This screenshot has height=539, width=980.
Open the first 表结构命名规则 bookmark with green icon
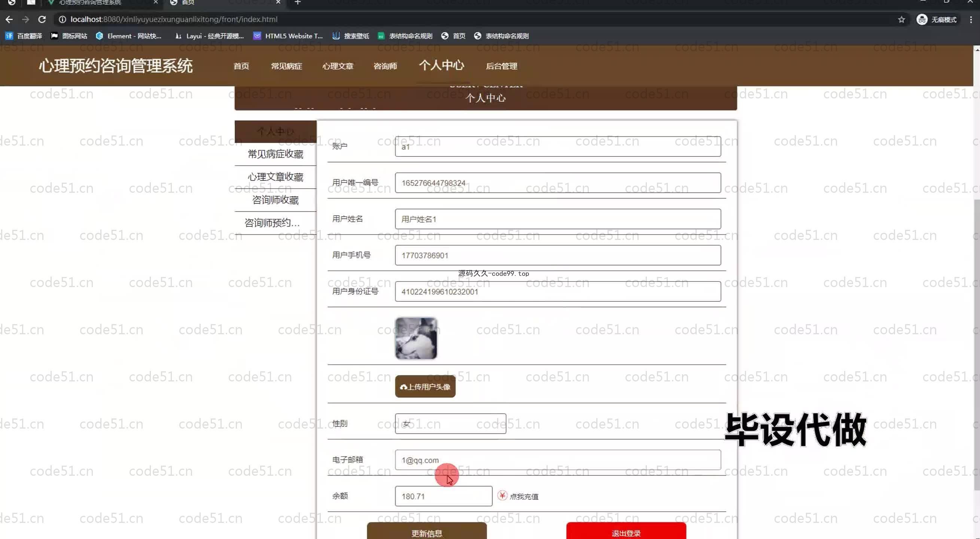(x=405, y=36)
